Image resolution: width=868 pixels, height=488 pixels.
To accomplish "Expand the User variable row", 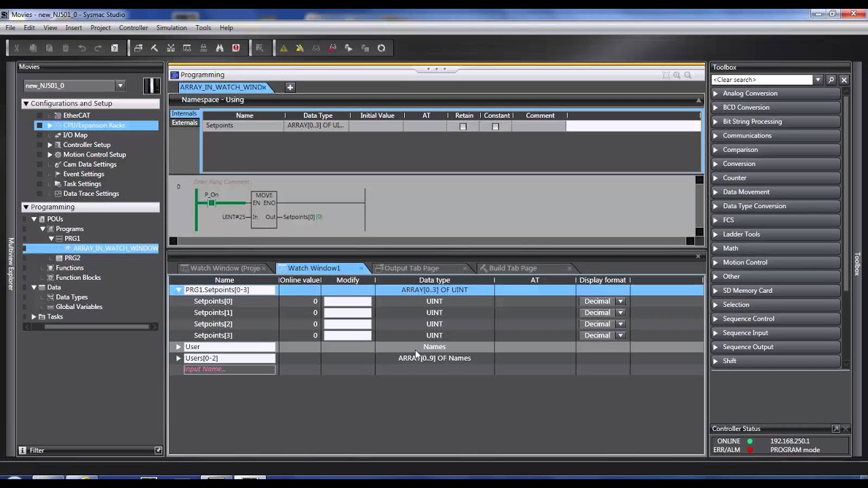I will [x=178, y=347].
